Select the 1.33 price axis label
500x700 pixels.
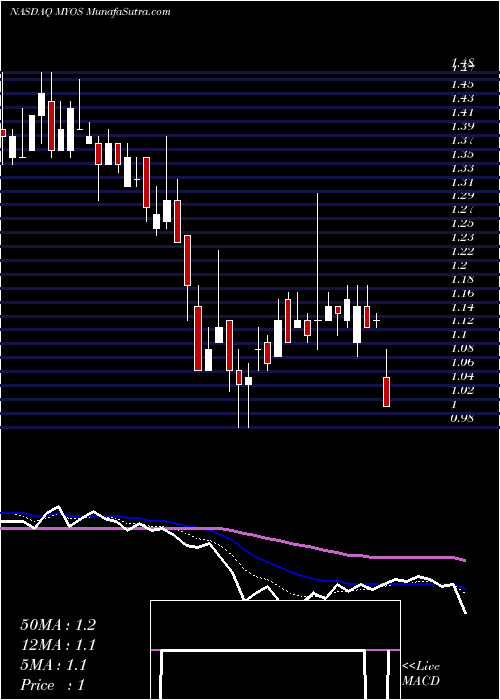point(462,168)
